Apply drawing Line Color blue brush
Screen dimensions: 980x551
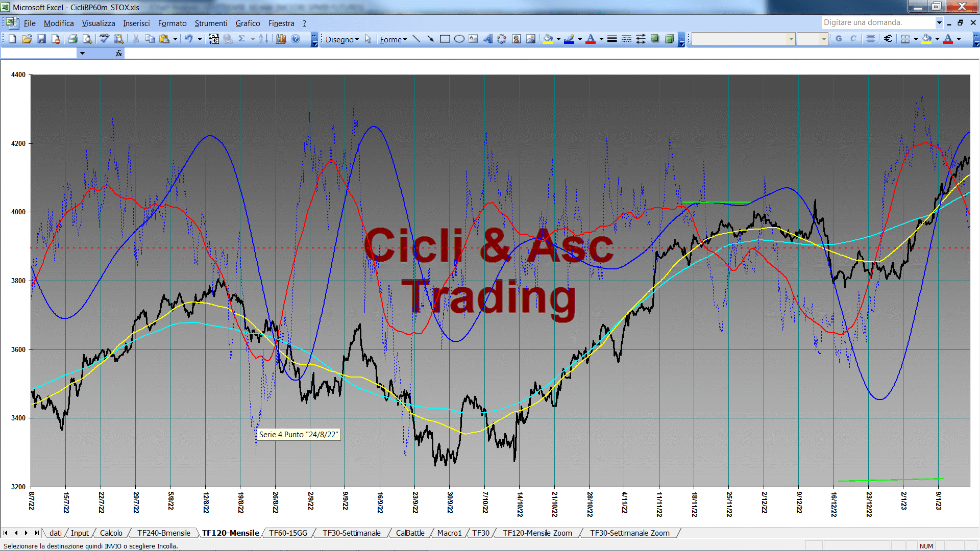570,39
